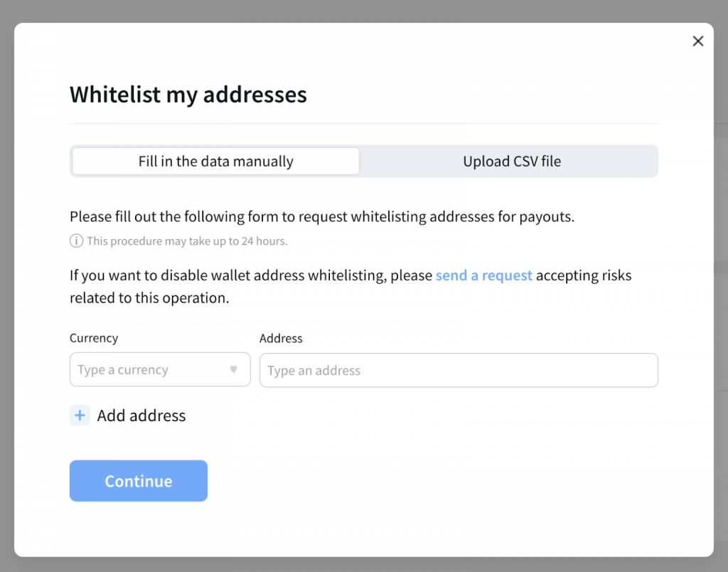Open the 'Upload CSV file' tab

click(511, 161)
